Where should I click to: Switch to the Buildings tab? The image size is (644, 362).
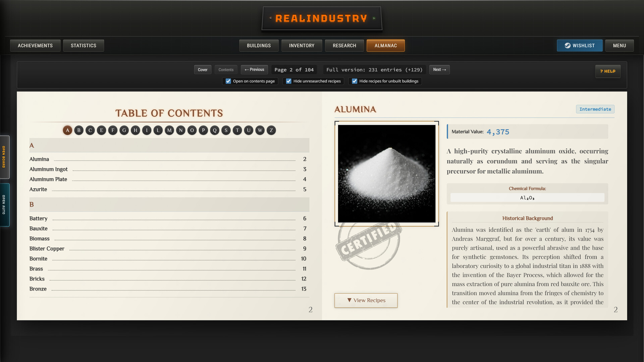(x=259, y=46)
